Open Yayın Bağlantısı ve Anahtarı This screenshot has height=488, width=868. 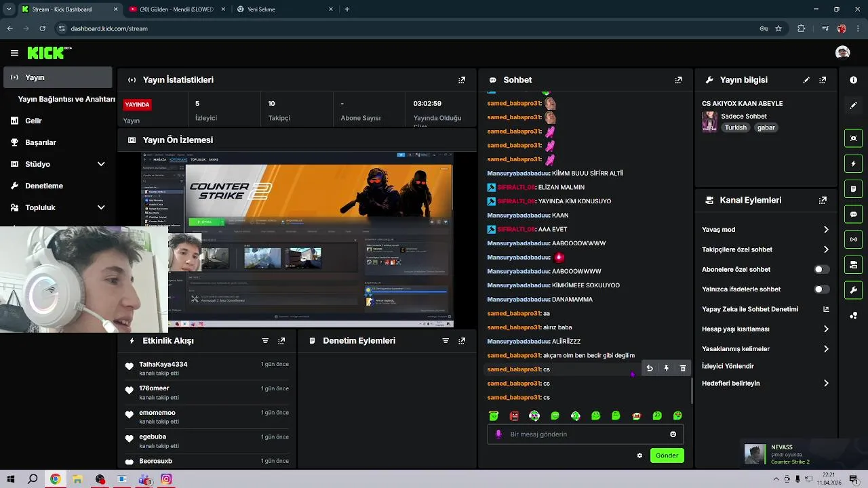[x=66, y=99]
